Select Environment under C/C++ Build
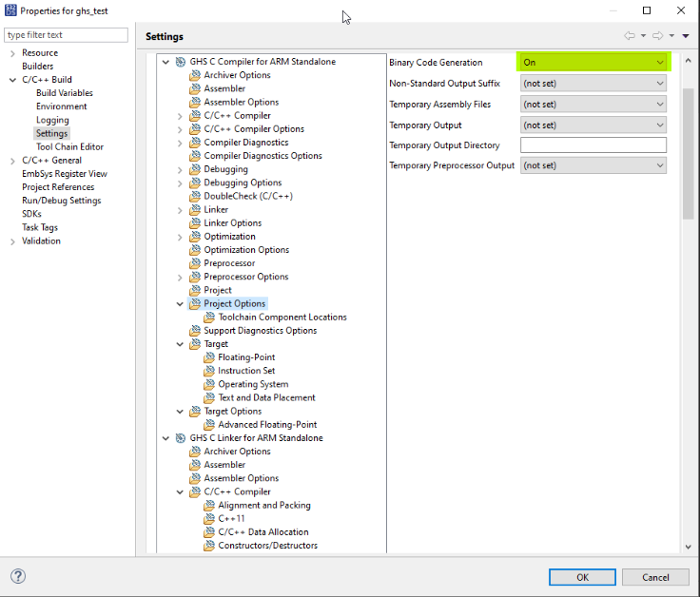The height and width of the screenshot is (597, 700). (62, 106)
